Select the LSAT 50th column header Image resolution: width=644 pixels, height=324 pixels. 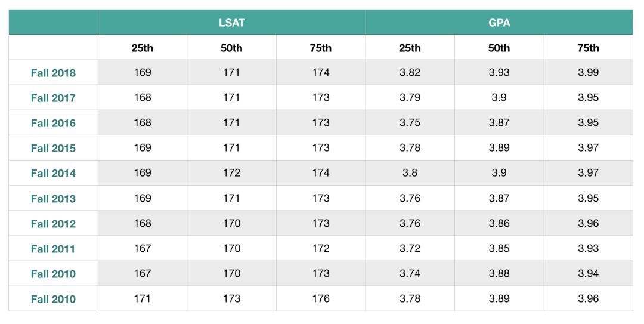tap(231, 48)
